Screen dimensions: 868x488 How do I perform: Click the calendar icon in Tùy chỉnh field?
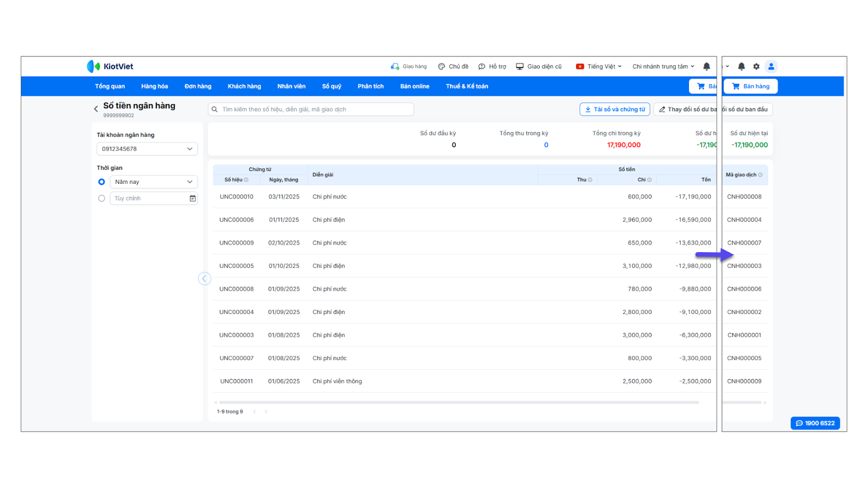tap(193, 198)
